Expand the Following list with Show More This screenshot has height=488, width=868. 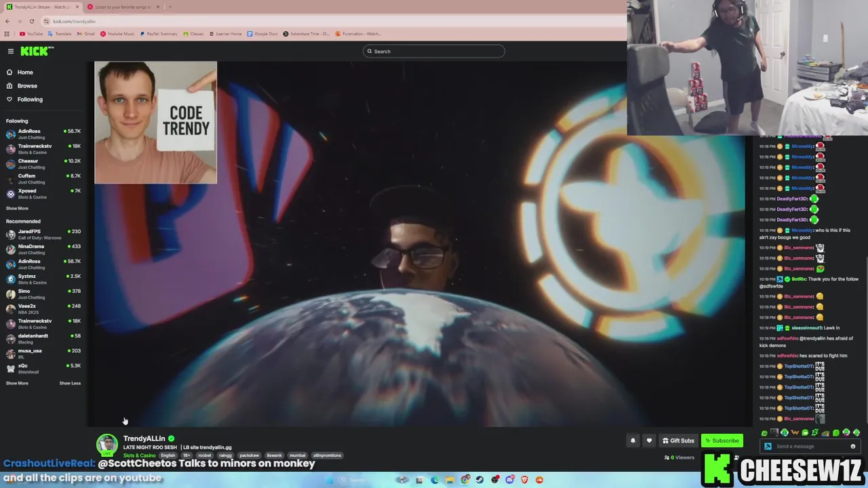17,208
